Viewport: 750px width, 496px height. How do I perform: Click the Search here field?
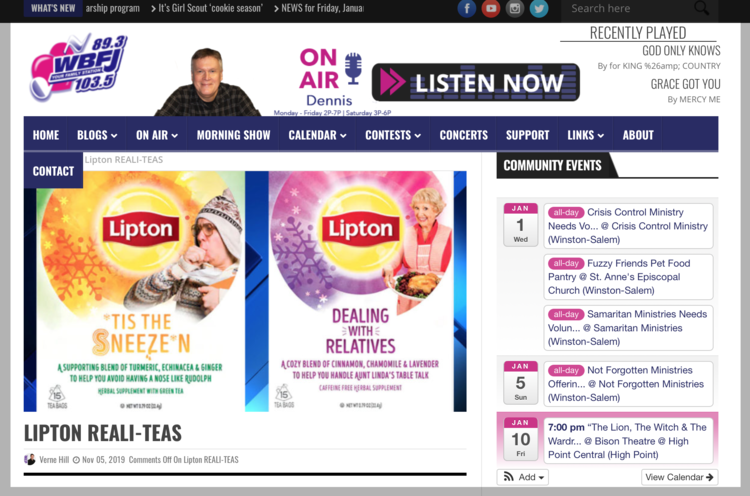click(x=629, y=9)
